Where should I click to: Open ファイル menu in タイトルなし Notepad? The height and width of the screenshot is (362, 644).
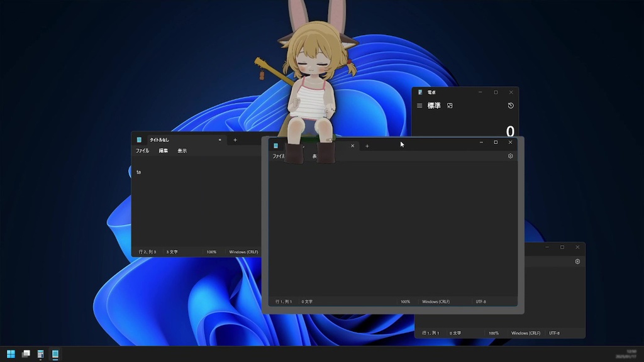tap(142, 151)
